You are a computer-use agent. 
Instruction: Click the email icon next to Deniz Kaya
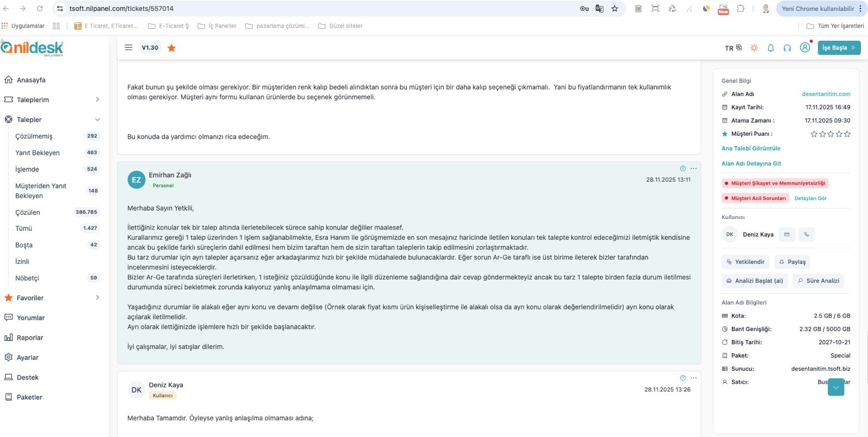[787, 235]
